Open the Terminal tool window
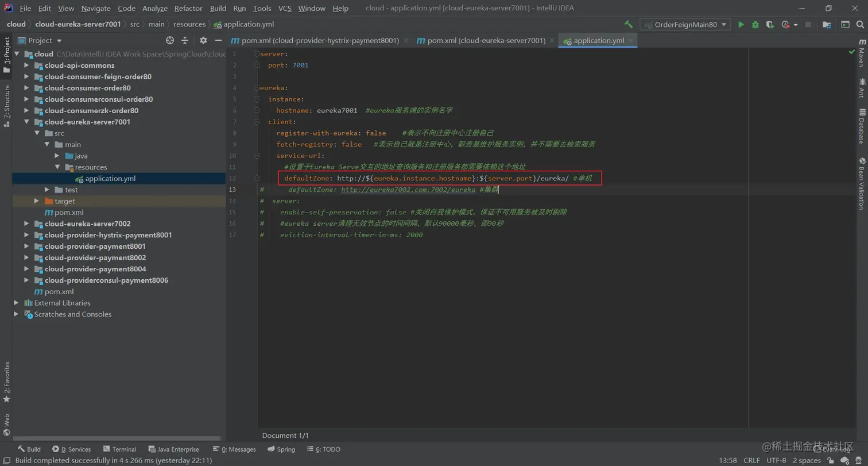 (119, 449)
